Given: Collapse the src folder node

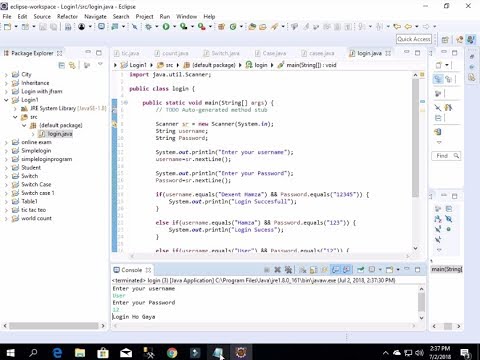Looking at the screenshot, I should pyautogui.click(x=15, y=117).
